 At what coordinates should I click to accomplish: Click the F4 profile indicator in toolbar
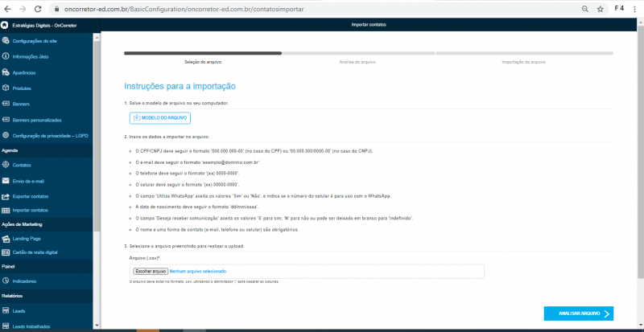619,9
